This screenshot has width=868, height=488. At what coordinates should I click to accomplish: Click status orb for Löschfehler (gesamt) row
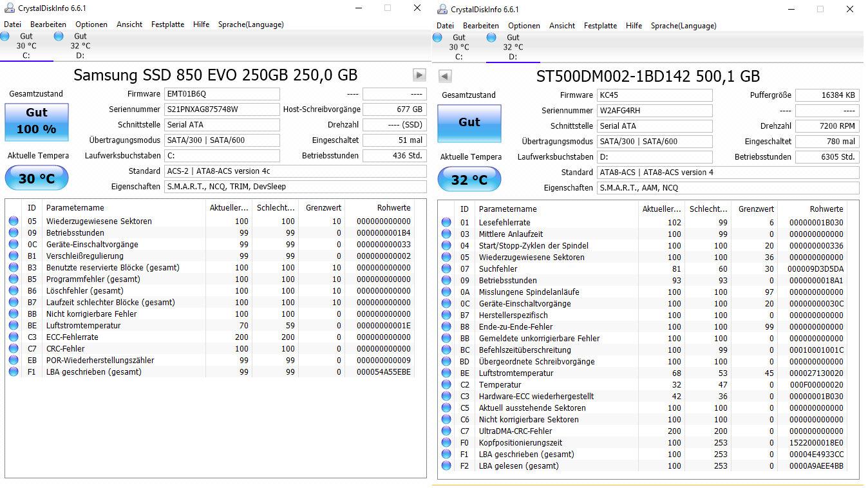[14, 290]
